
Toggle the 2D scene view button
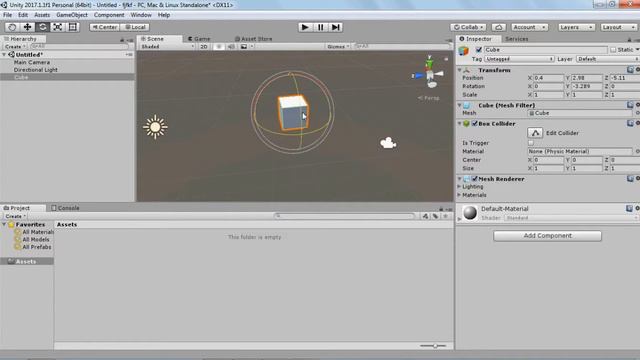(x=204, y=47)
